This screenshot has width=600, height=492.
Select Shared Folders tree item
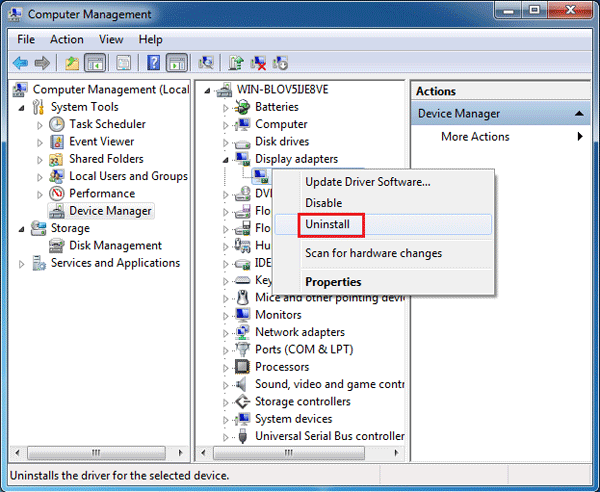click(x=106, y=159)
